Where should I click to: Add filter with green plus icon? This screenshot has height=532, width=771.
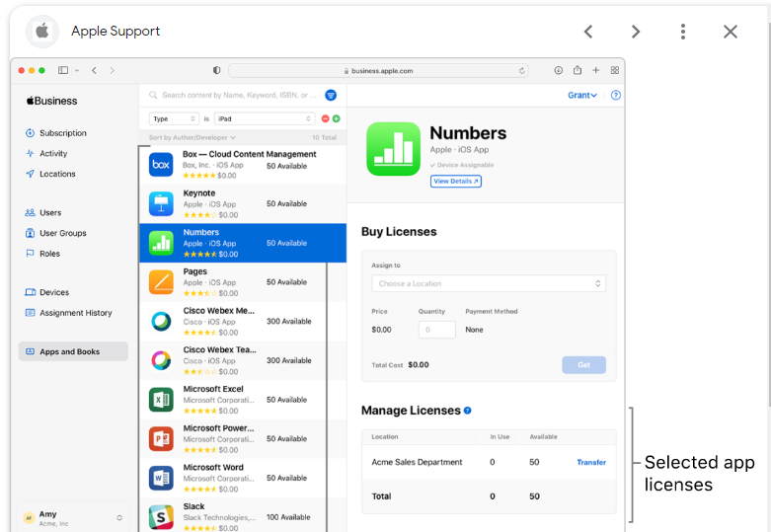pos(337,118)
